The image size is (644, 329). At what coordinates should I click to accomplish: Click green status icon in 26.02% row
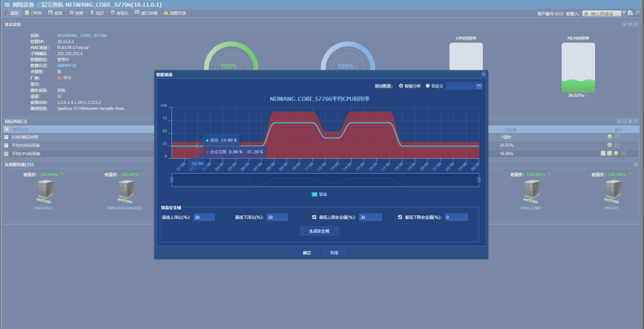pos(610,145)
